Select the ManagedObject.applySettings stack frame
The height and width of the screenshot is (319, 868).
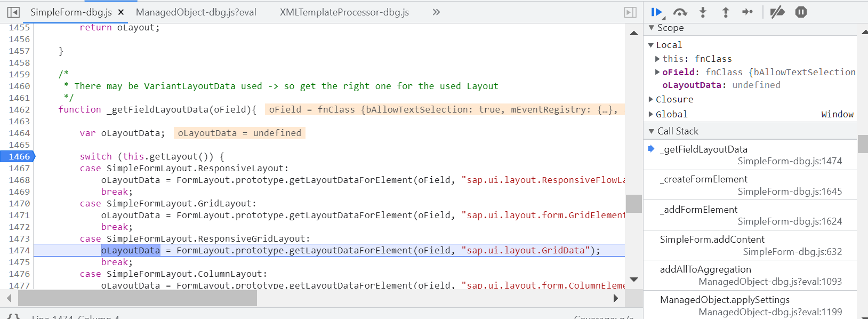750,306
